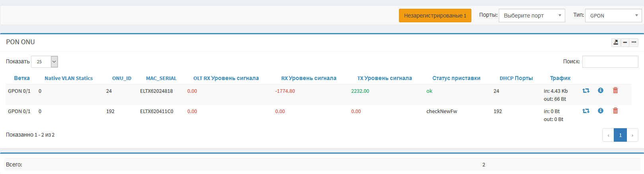
Task: Click the Всего: total label
Action: click(14, 164)
